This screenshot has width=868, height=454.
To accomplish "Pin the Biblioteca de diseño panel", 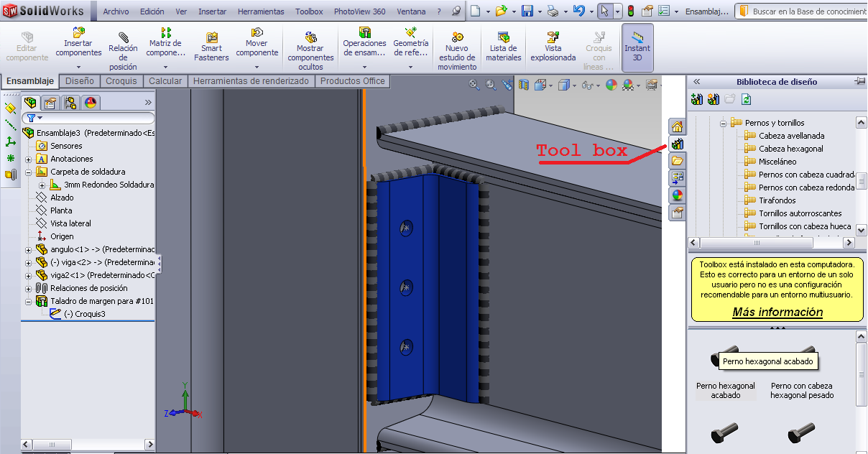I will (859, 82).
